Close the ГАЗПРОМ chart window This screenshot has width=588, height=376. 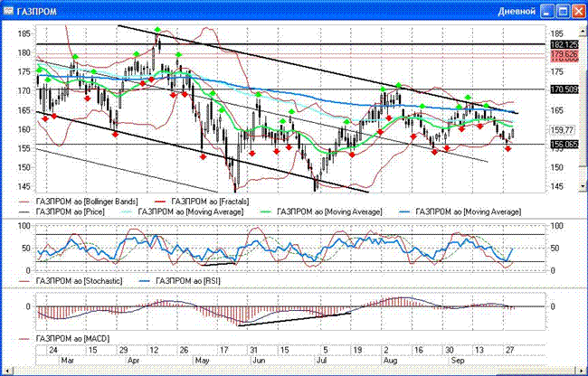pyautogui.click(x=579, y=11)
